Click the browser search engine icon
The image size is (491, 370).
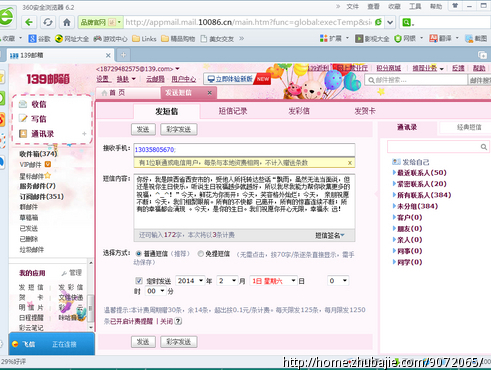click(406, 22)
